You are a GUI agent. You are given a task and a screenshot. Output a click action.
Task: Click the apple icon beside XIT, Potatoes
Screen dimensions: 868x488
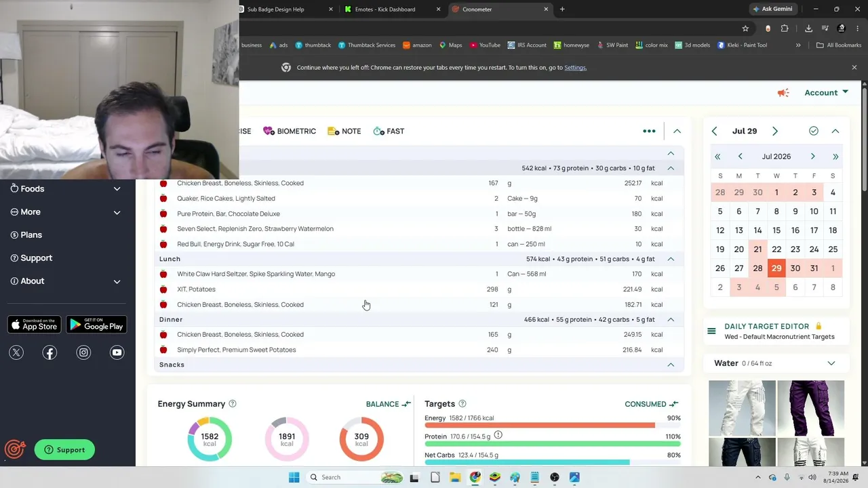163,289
